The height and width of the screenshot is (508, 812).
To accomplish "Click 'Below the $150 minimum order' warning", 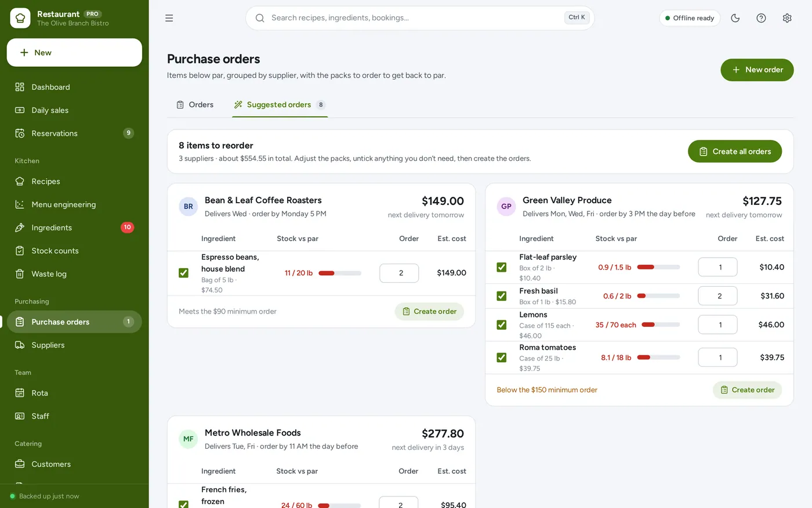I will pos(547,390).
